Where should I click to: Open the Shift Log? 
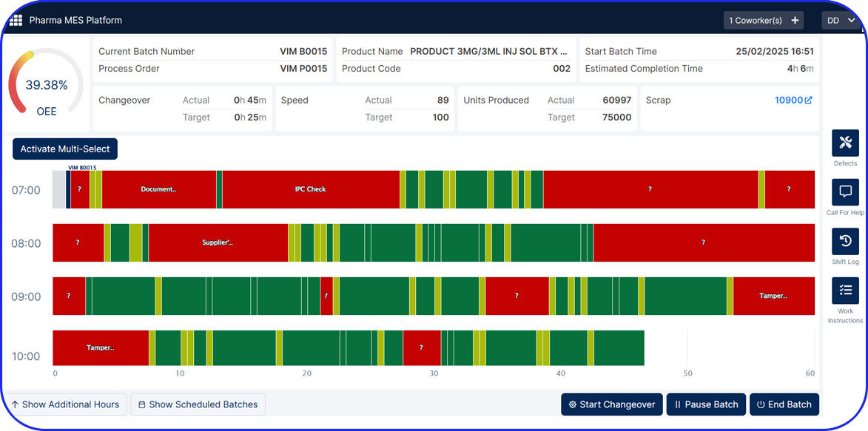pos(845,242)
